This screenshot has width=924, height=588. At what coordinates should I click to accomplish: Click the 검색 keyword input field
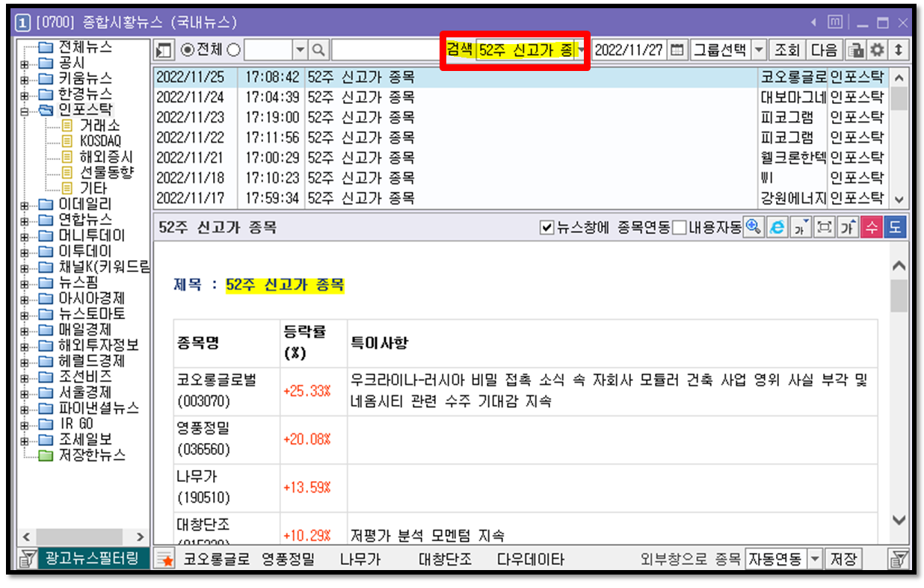tap(526, 50)
